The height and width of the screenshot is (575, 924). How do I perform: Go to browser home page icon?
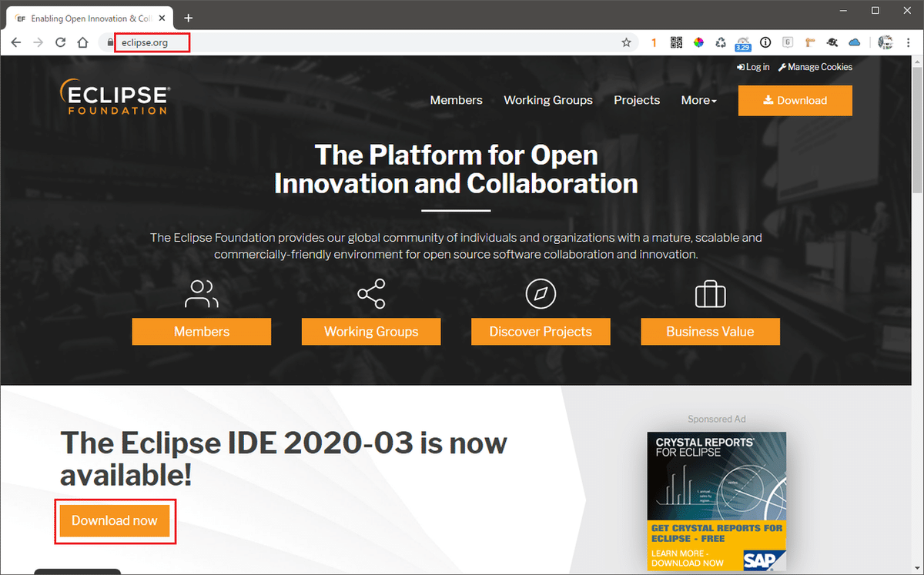point(83,42)
